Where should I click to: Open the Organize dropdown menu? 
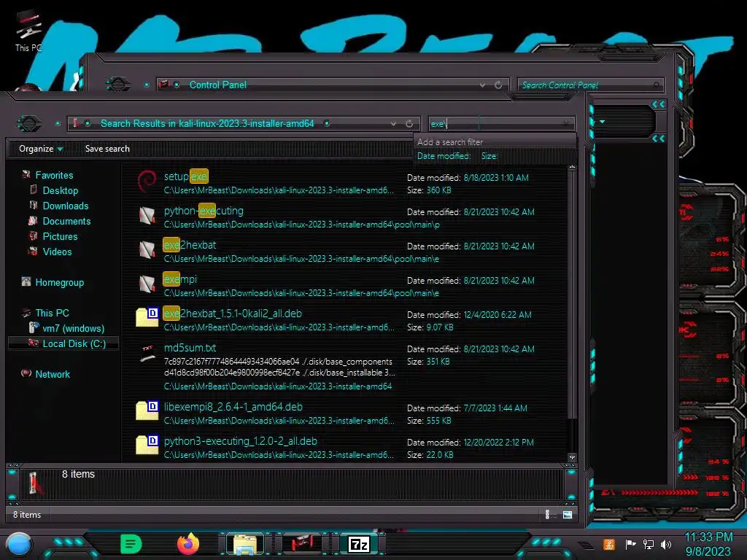(x=41, y=149)
